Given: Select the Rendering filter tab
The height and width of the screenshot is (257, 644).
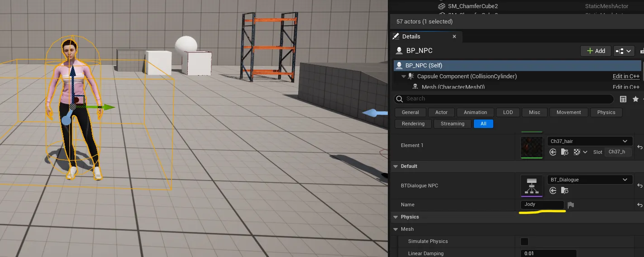Looking at the screenshot, I should [x=413, y=124].
